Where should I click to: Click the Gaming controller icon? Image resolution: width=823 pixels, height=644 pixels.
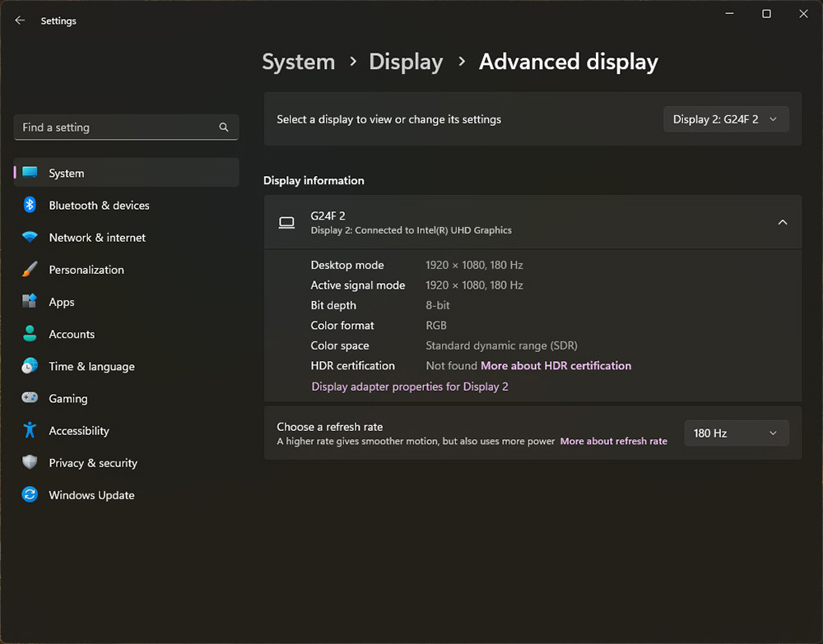[x=30, y=398]
